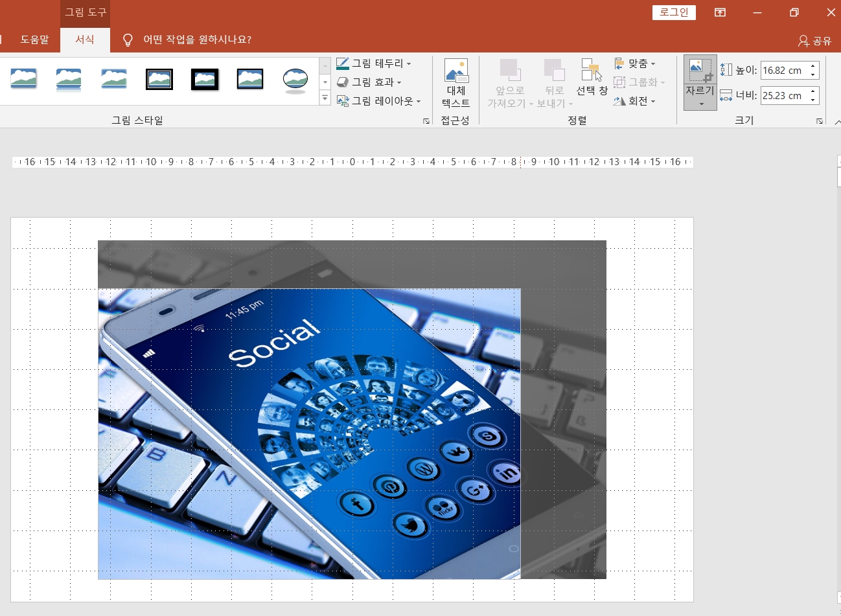
Task: Open the 크기 (size) dialog launcher
Action: pyautogui.click(x=820, y=121)
